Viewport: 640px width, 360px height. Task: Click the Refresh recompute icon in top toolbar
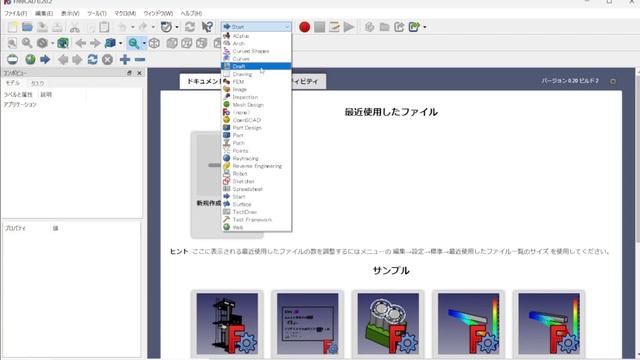pyautogui.click(x=190, y=27)
